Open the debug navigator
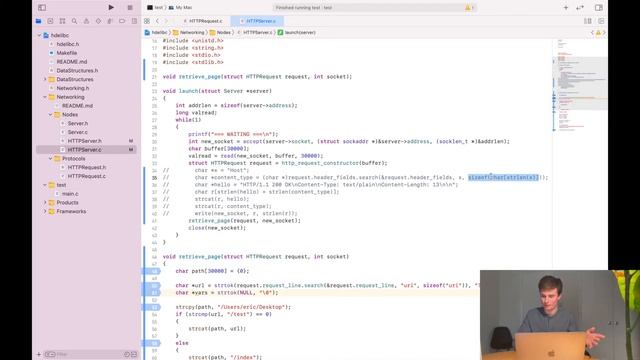Image resolution: width=640 pixels, height=360 pixels. (x=110, y=21)
